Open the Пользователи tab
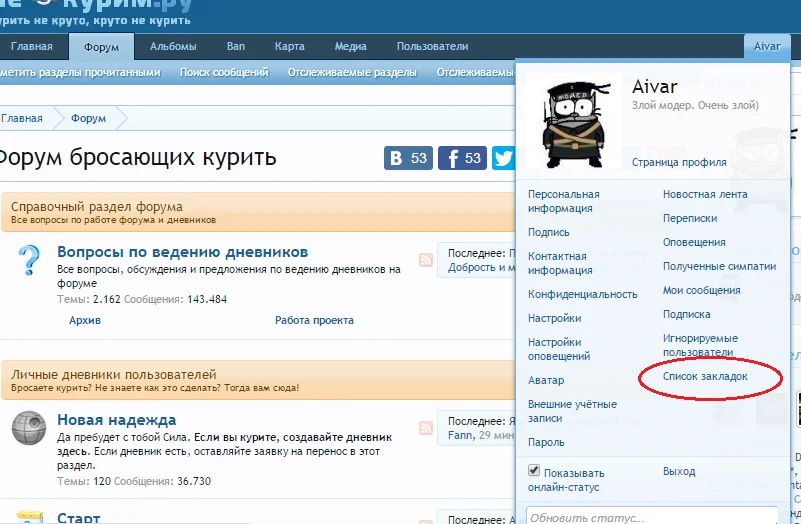Viewport: 801px width, 524px height. click(432, 47)
